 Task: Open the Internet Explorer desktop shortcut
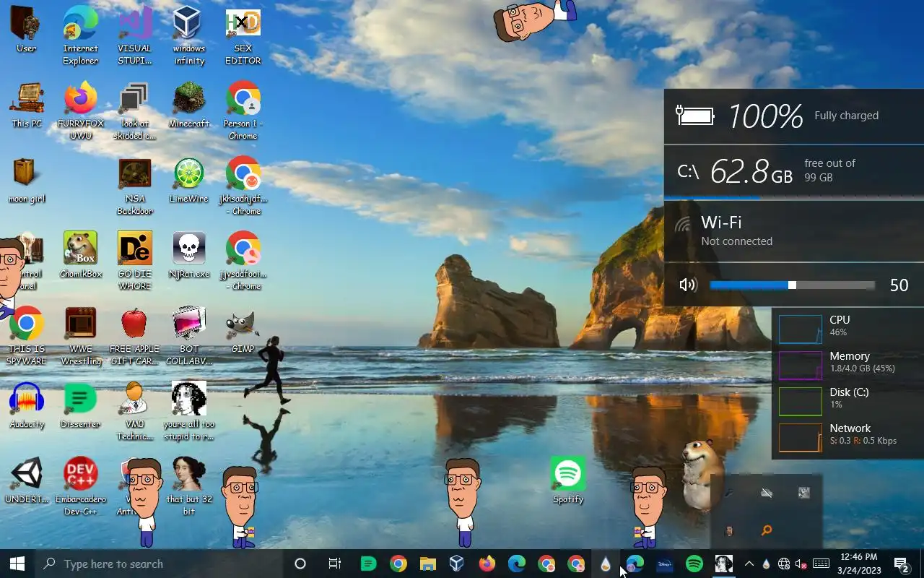tap(80, 35)
